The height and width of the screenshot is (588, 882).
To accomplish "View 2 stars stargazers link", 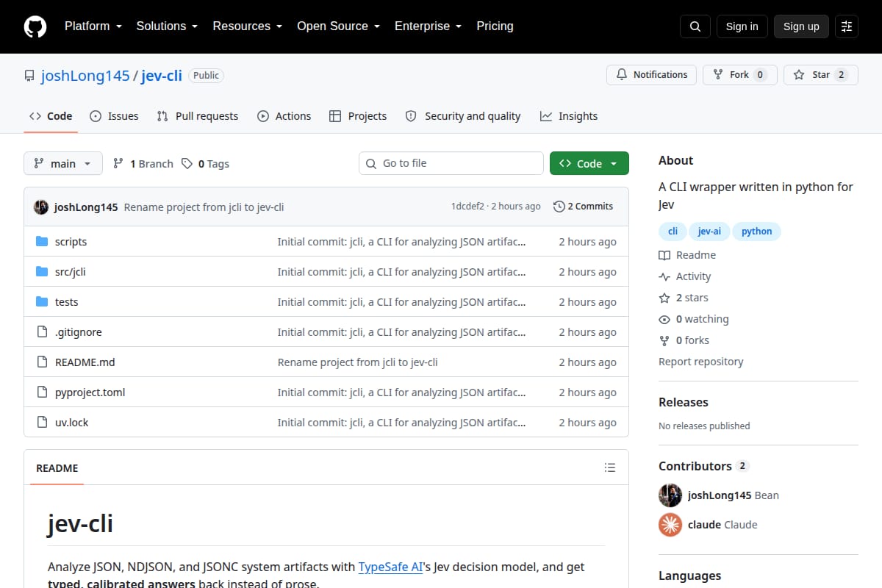I will (x=684, y=298).
